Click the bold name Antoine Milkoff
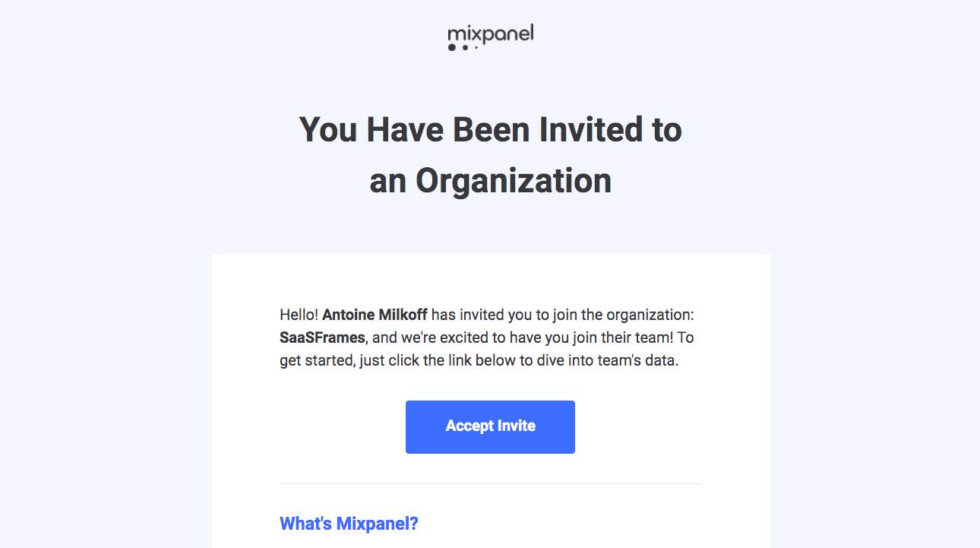 pyautogui.click(x=376, y=314)
